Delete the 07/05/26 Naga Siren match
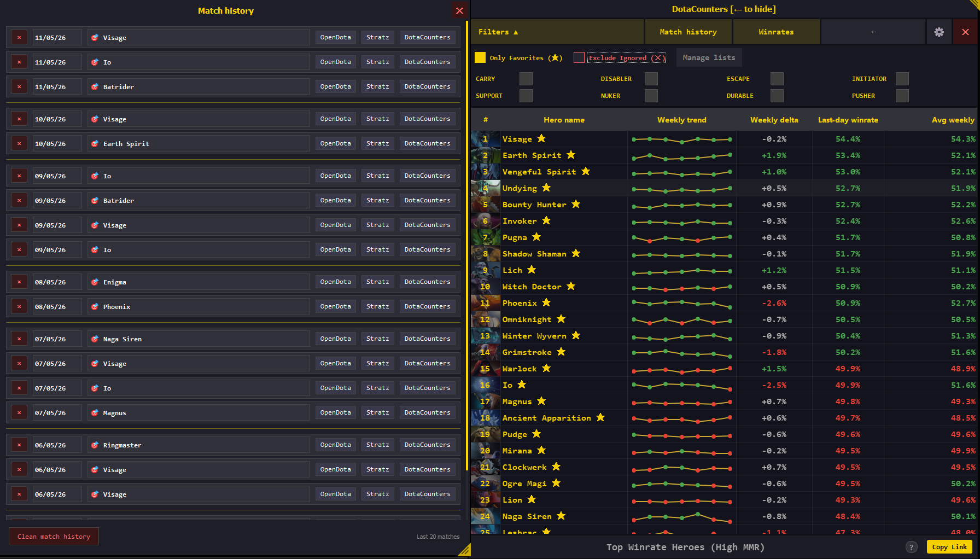 click(19, 339)
